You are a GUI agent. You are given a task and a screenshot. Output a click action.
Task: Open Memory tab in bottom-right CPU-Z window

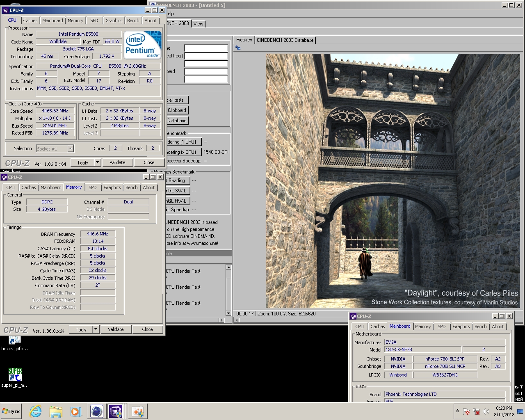pyautogui.click(x=423, y=326)
